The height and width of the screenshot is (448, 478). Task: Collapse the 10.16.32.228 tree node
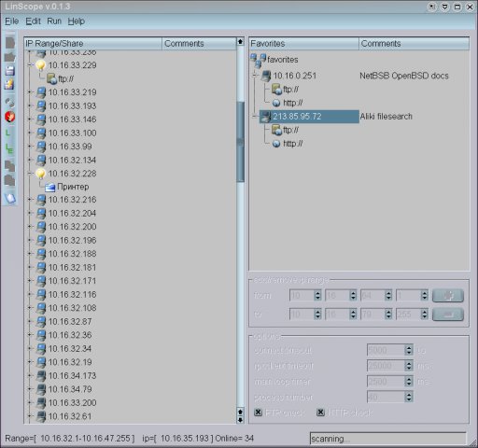pos(30,174)
